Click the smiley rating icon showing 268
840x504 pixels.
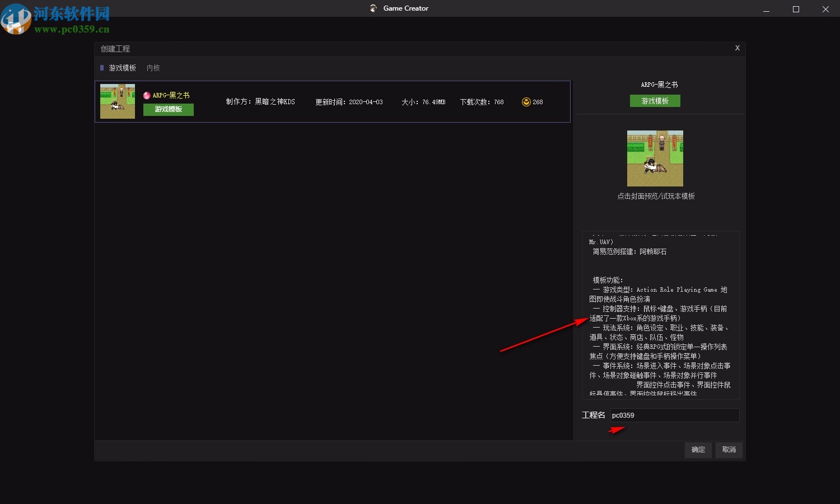coord(526,101)
